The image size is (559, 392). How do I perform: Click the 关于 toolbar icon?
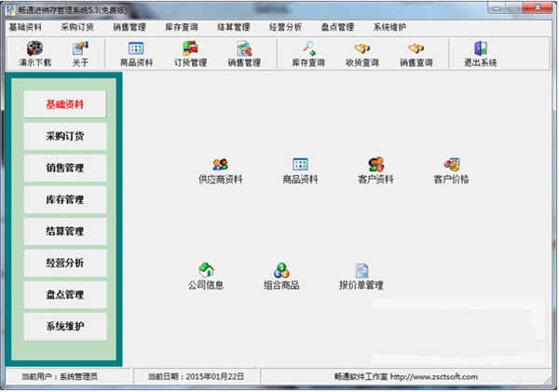point(80,54)
